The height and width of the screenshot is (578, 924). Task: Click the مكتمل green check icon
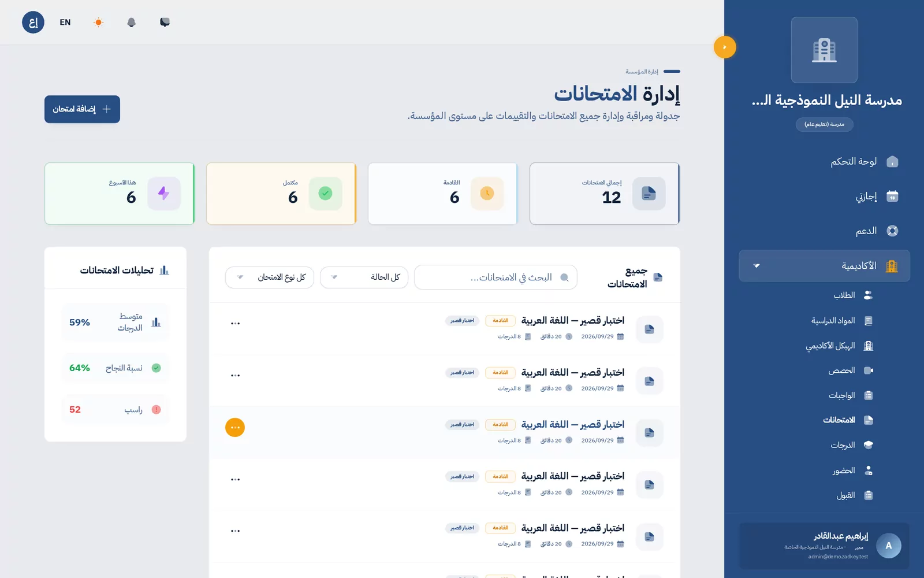pyautogui.click(x=325, y=194)
